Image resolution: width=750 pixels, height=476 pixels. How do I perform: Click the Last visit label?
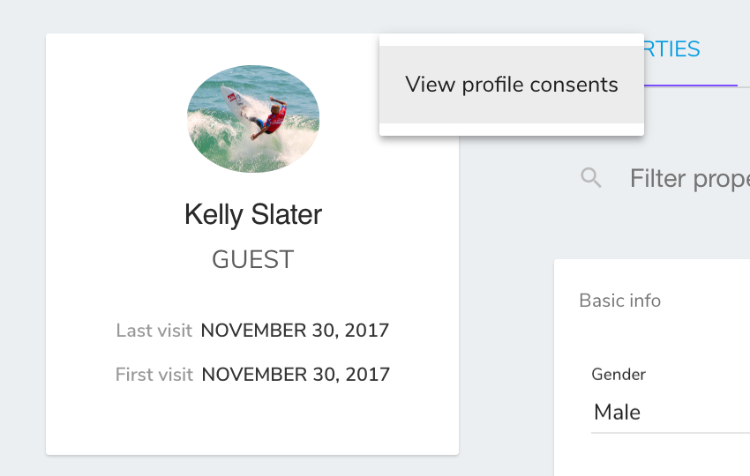[x=154, y=331]
